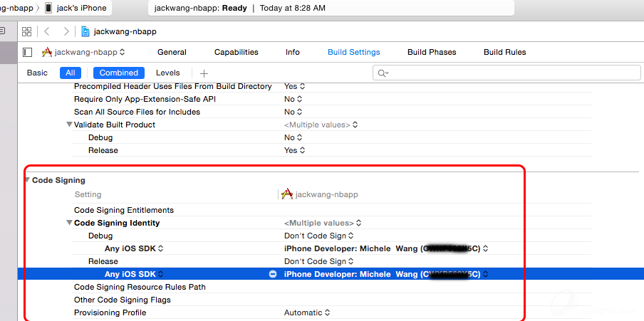Open the Provisioning Profile Automatic dropdown

click(x=307, y=312)
